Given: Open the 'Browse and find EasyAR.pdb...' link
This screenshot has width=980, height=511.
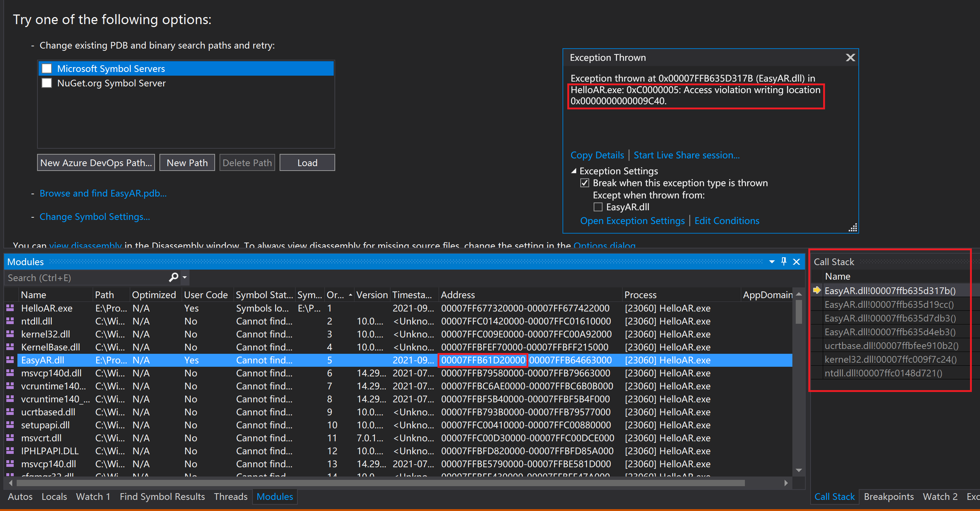Looking at the screenshot, I should [103, 193].
